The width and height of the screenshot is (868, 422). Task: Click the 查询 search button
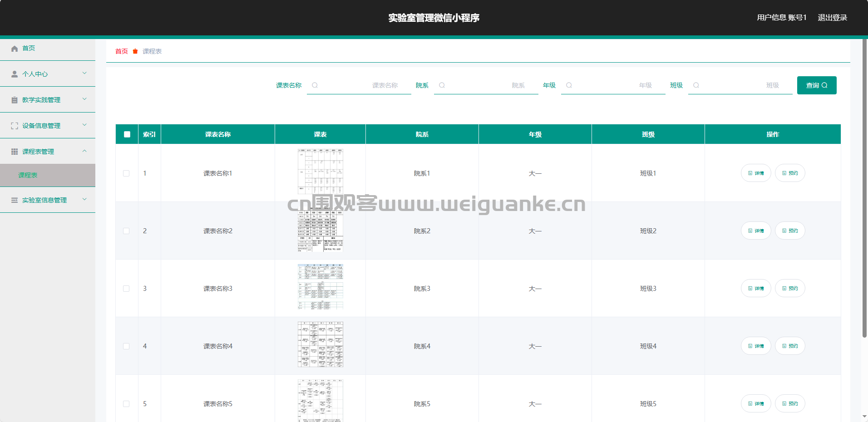coord(817,85)
